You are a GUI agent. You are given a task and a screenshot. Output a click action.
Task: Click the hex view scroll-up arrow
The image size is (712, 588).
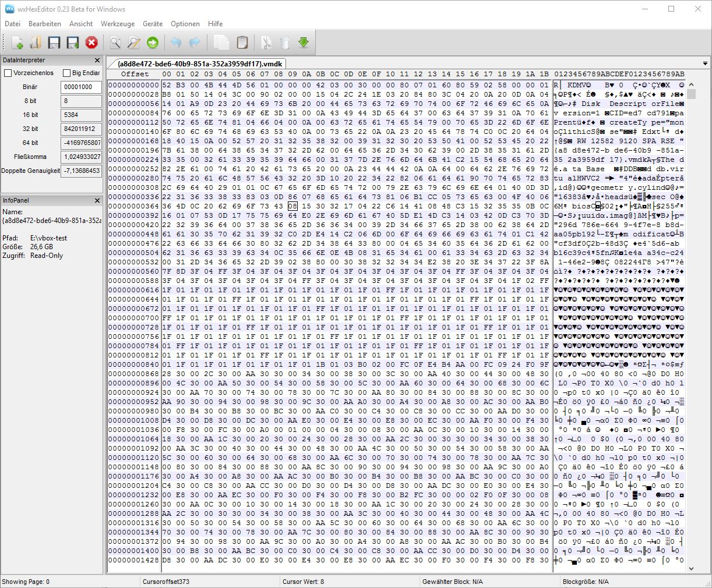[692, 84]
